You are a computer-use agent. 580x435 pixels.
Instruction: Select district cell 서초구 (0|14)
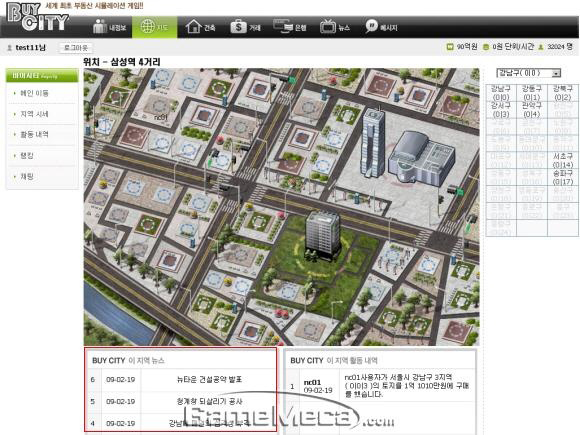click(563, 160)
